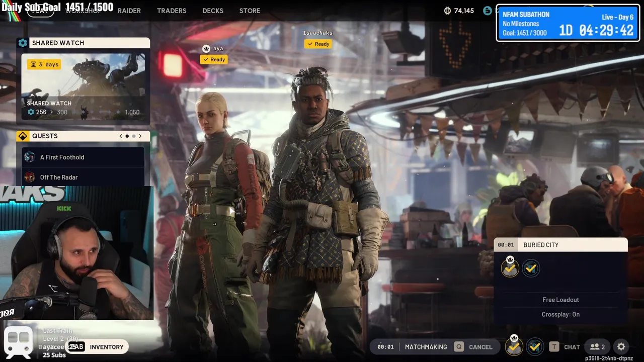Image resolution: width=644 pixels, height=362 pixels.
Task: Toggle IsaacNaks' Ready status badge
Action: tap(318, 44)
